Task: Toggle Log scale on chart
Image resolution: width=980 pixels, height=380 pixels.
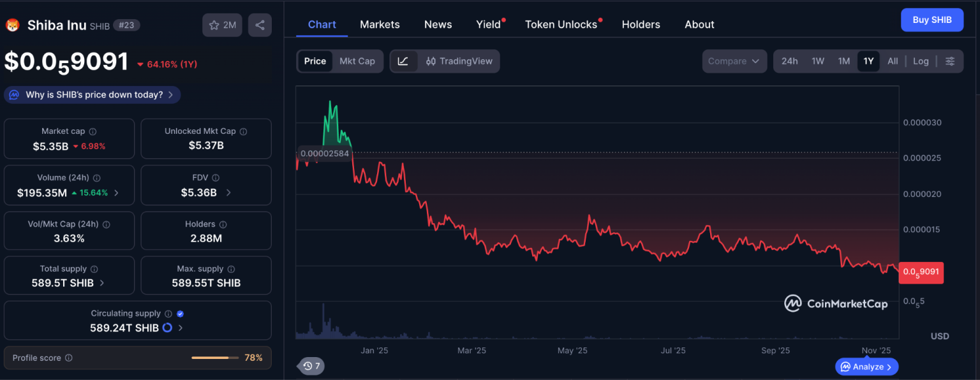Action: click(921, 61)
